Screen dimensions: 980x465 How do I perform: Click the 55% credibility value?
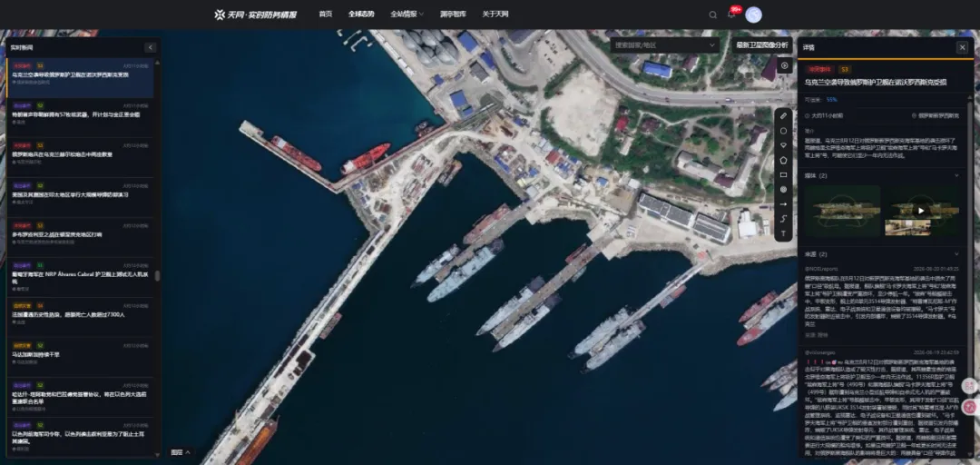[x=832, y=99]
